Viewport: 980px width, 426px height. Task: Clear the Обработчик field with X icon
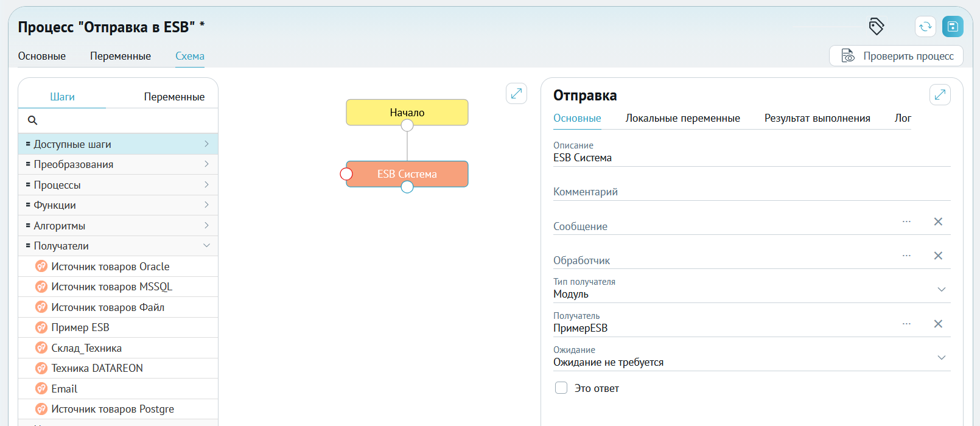(x=938, y=256)
